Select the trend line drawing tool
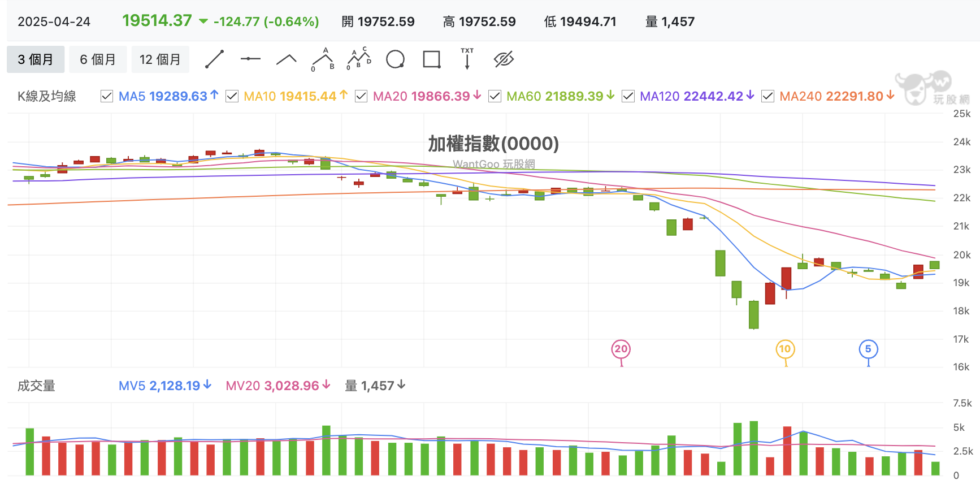The height and width of the screenshot is (484, 980). pyautogui.click(x=215, y=59)
